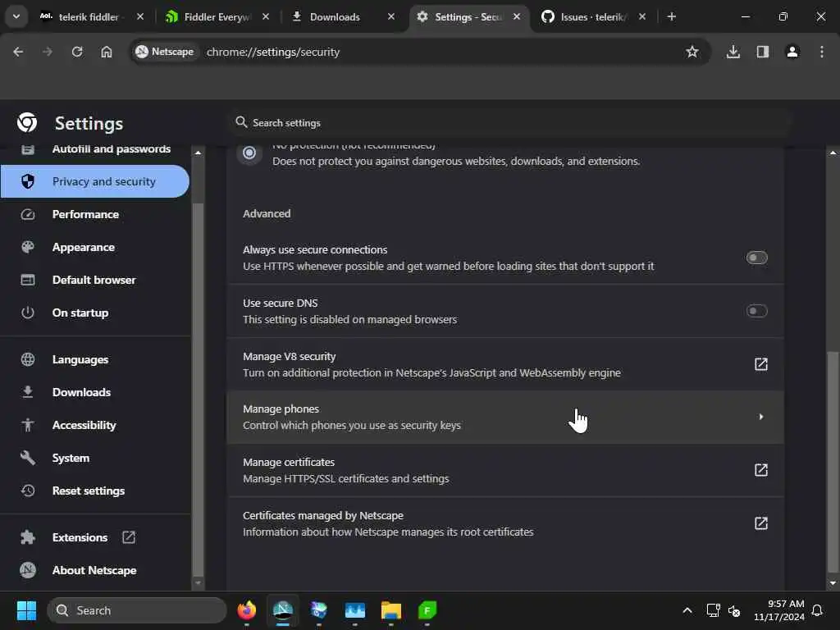Click sidebar scrollbar up arrow
The image size is (840, 630).
pos(198,153)
